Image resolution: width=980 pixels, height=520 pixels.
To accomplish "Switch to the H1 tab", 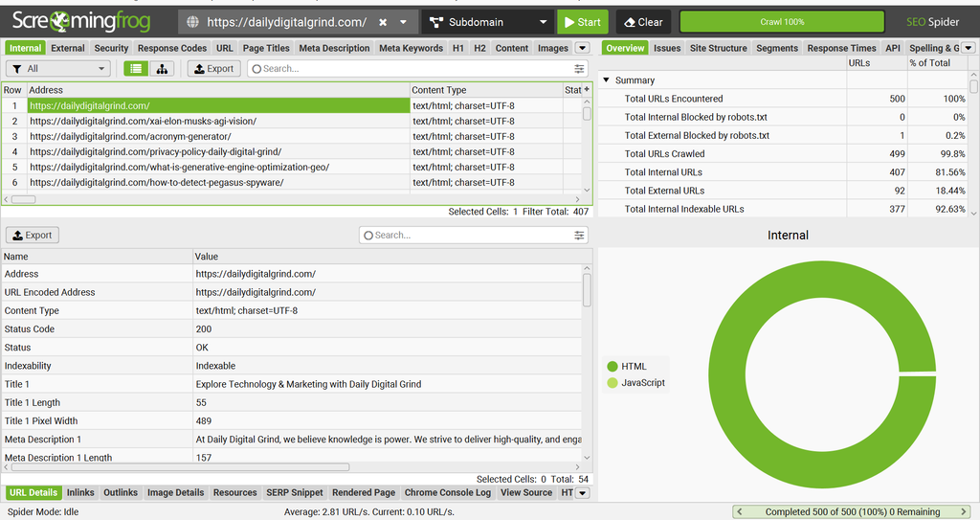I will click(x=458, y=48).
